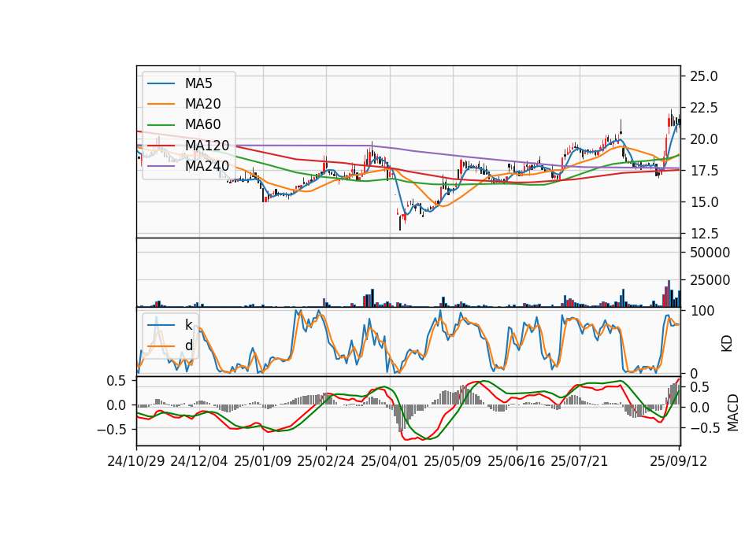Click the right MACD axis −0.5 tick

[704, 428]
